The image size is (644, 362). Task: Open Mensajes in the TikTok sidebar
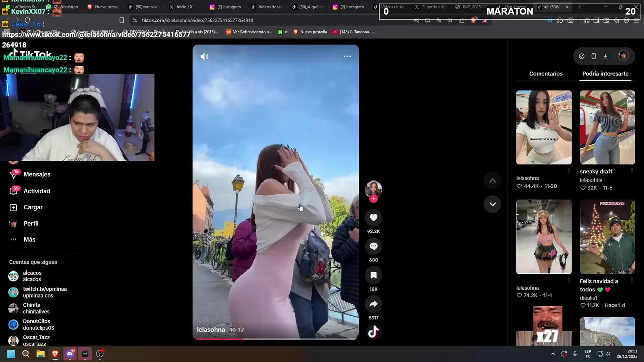tap(30, 174)
